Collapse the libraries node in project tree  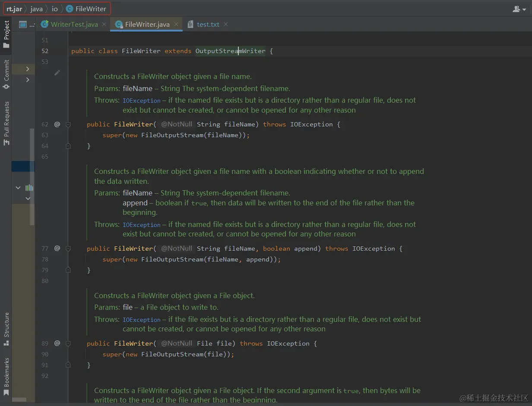(18, 188)
